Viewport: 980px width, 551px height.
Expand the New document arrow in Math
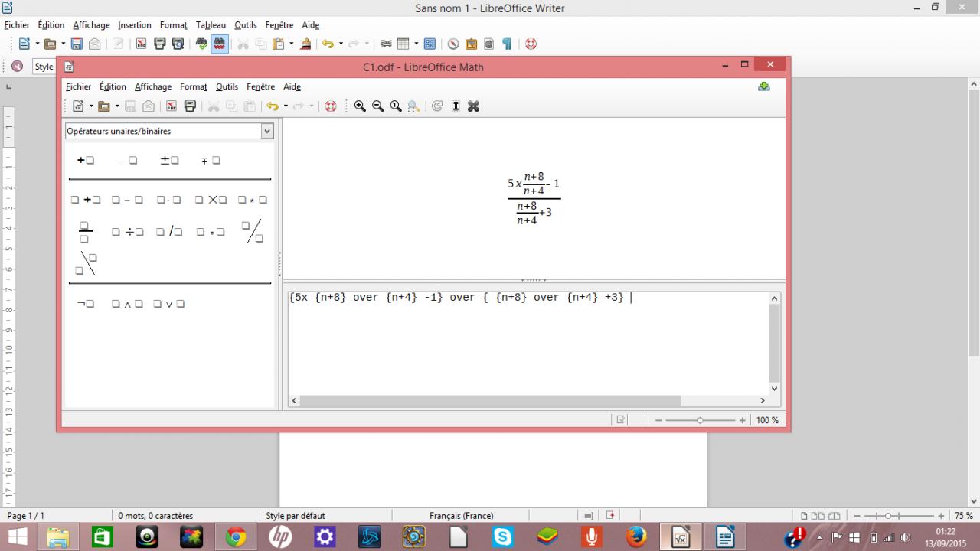(91, 106)
